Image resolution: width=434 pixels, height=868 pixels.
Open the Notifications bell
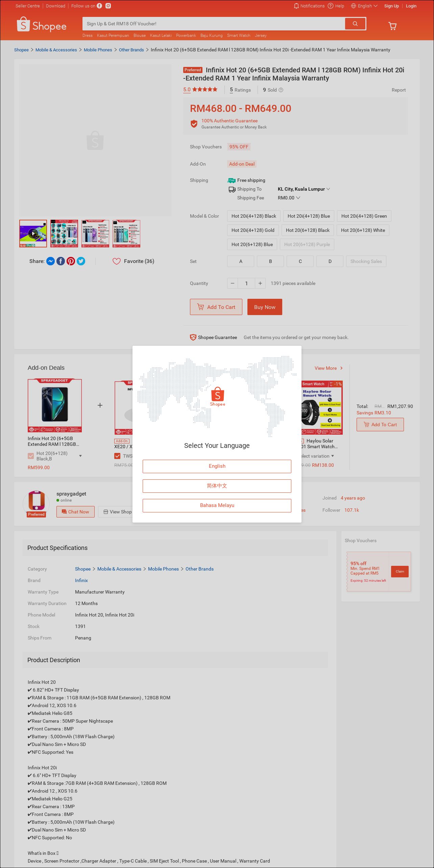click(309, 6)
